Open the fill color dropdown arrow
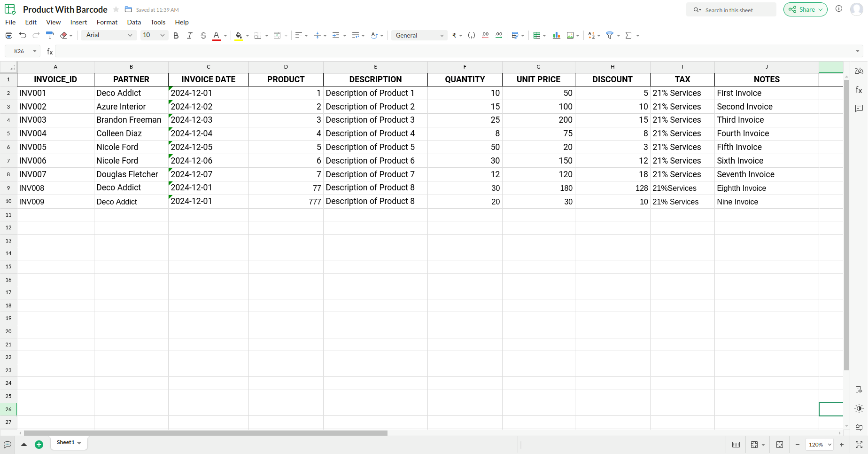Image resolution: width=868 pixels, height=454 pixels. [248, 36]
